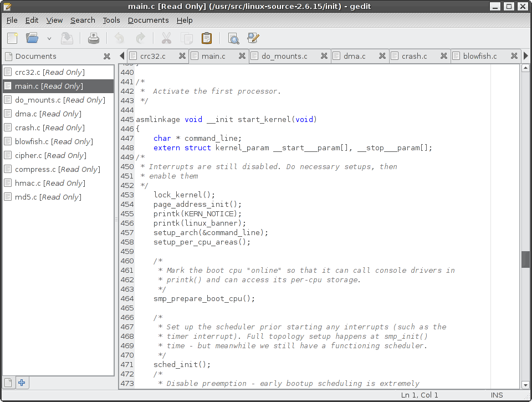This screenshot has height=402, width=532.
Task: Open a file using the folder icon
Action: click(32, 38)
